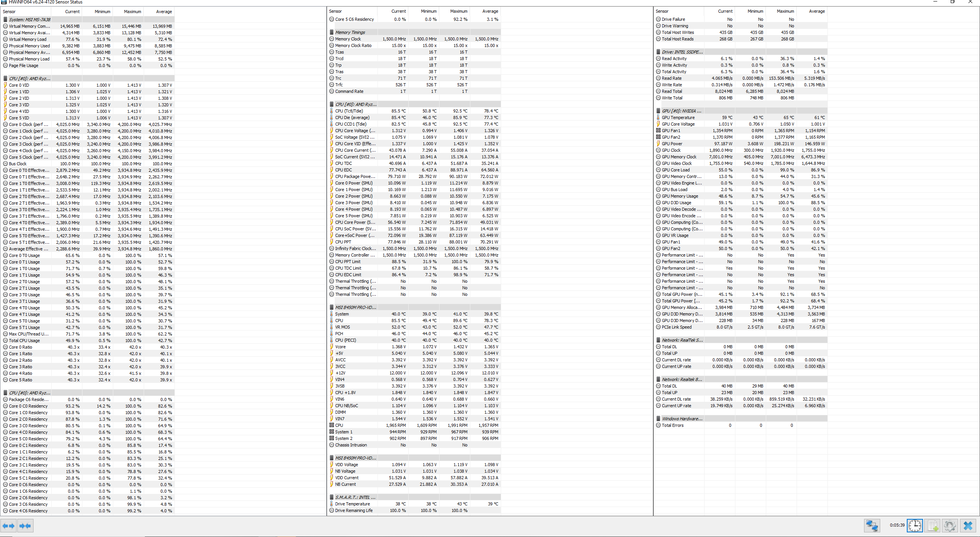The height and width of the screenshot is (537, 980).
Task: Select the PCIe Link Speed sensor row
Action: (676, 327)
